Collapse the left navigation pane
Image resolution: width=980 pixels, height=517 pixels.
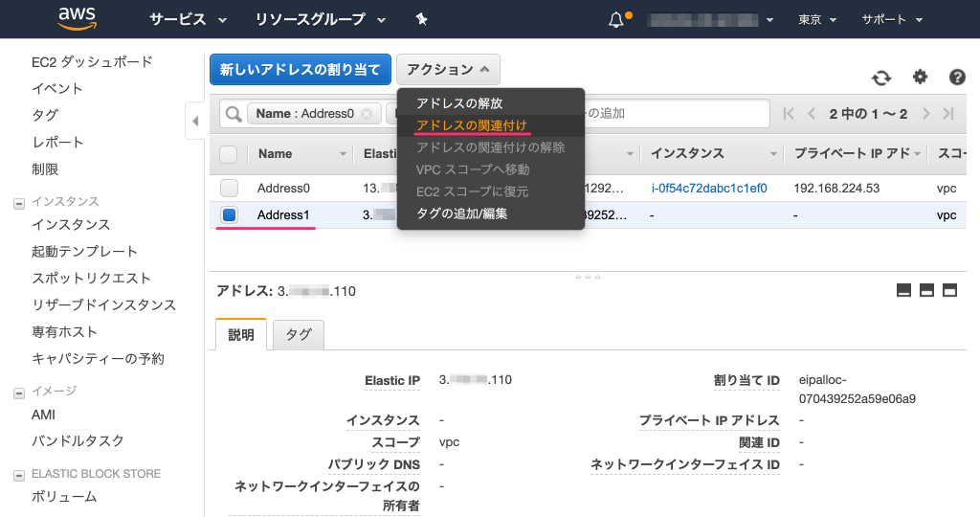pyautogui.click(x=195, y=121)
